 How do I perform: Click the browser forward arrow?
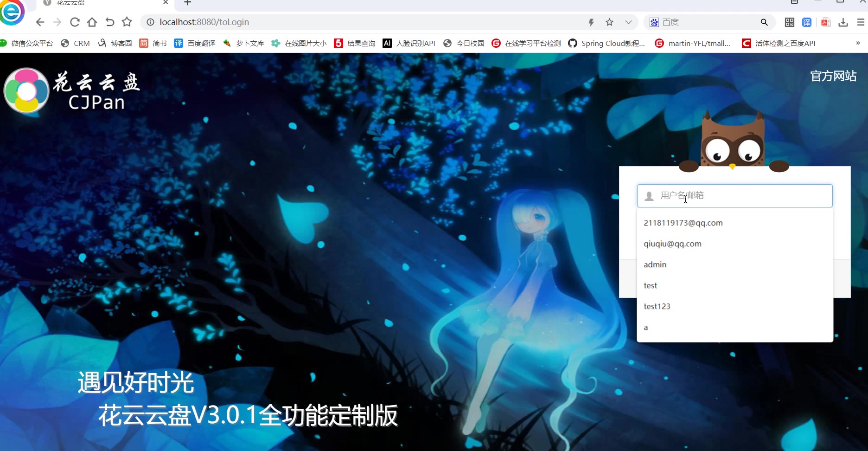point(57,22)
